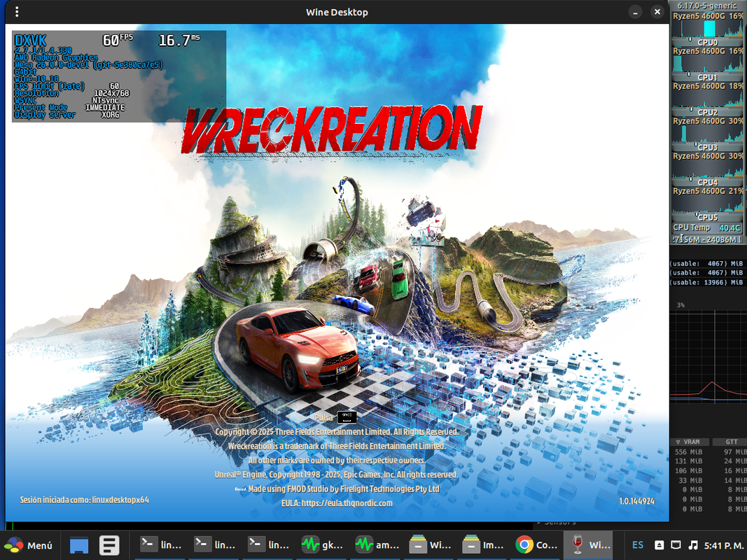
Task: Select the CPU0 panel label in GKrellM
Action: click(708, 43)
